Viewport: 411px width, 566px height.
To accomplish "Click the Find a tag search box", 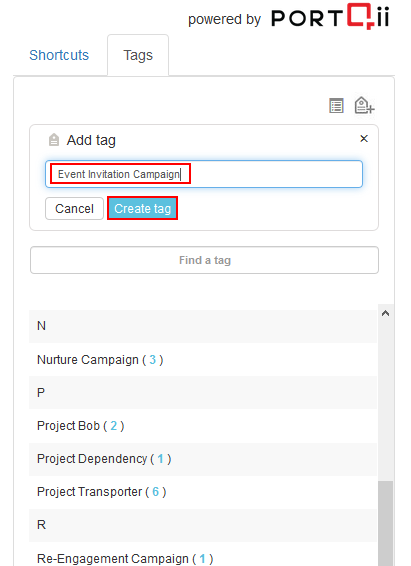I will [204, 260].
